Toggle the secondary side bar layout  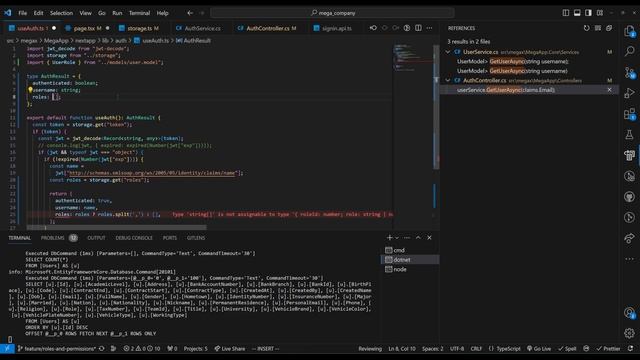588,13
